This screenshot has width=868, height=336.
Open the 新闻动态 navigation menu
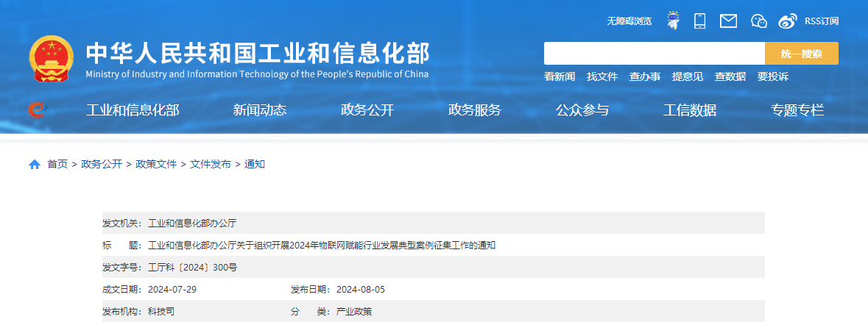260,110
